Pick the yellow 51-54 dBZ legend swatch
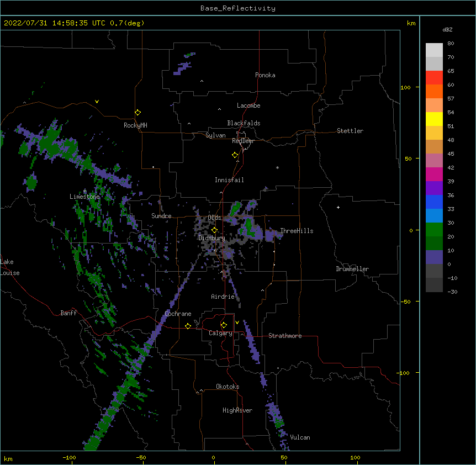This screenshot has height=465, width=476. point(434,119)
